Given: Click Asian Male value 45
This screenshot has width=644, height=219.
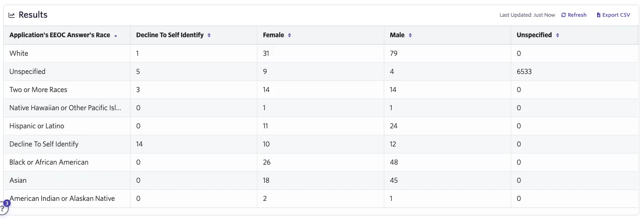Looking at the screenshot, I should pyautogui.click(x=394, y=180).
